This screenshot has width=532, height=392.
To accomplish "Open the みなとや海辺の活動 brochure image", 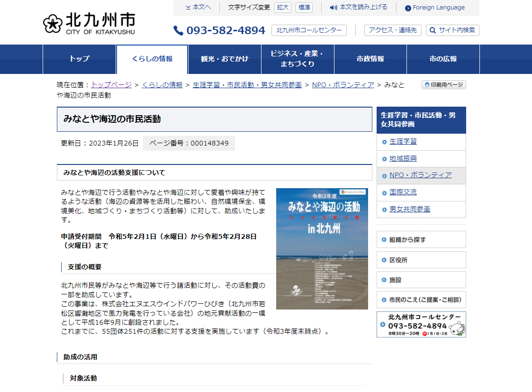I will (322, 249).
